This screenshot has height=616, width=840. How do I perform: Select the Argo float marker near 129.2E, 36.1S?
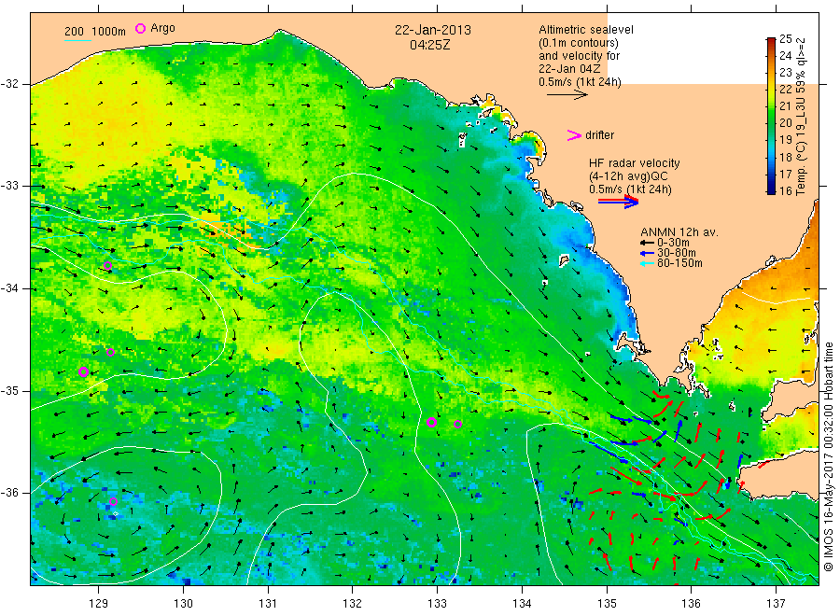113,501
